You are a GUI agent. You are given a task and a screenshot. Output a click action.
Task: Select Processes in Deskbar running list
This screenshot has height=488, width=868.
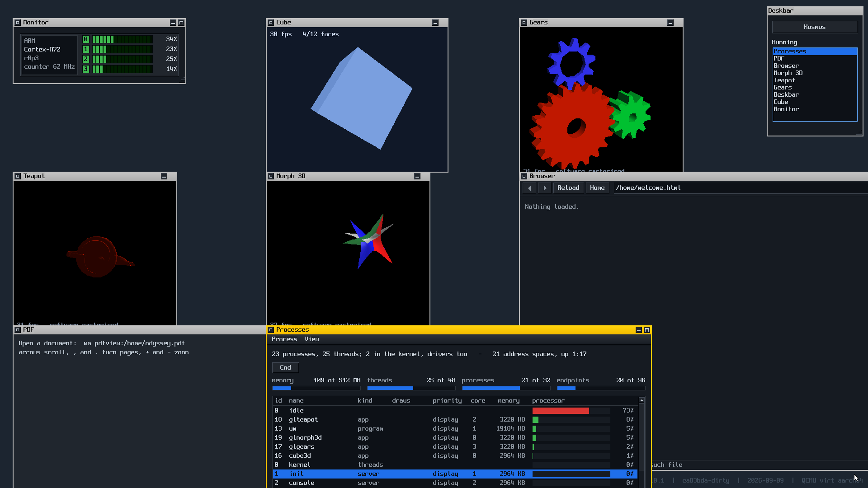pos(815,52)
